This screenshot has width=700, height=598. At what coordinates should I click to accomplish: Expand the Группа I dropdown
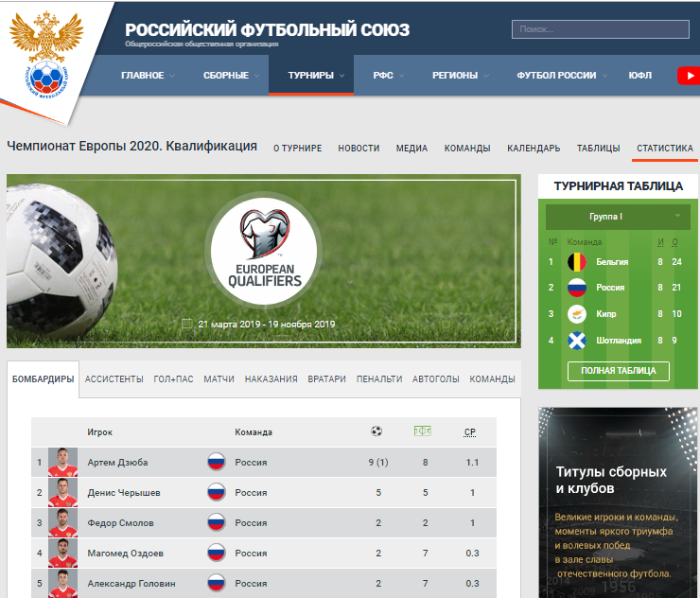pos(618,217)
